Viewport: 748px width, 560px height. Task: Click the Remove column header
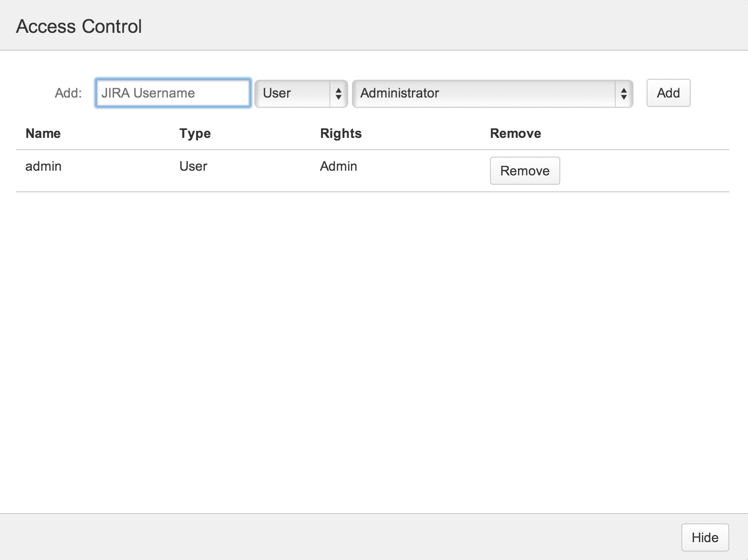click(515, 134)
